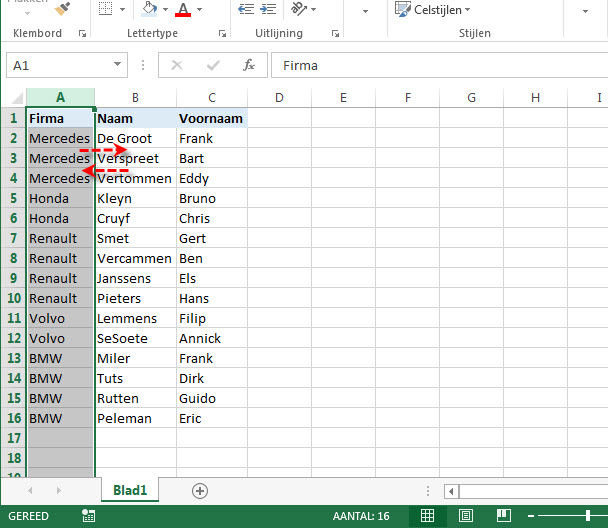
Task: Select cell with Firma header
Action: point(60,118)
